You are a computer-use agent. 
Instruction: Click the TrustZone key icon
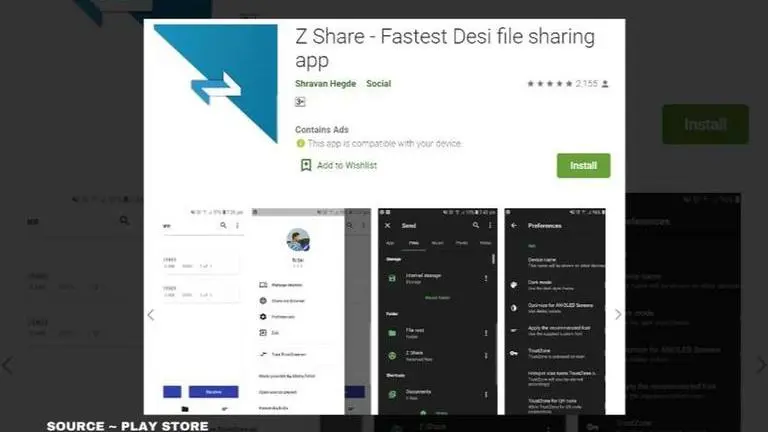(x=514, y=353)
